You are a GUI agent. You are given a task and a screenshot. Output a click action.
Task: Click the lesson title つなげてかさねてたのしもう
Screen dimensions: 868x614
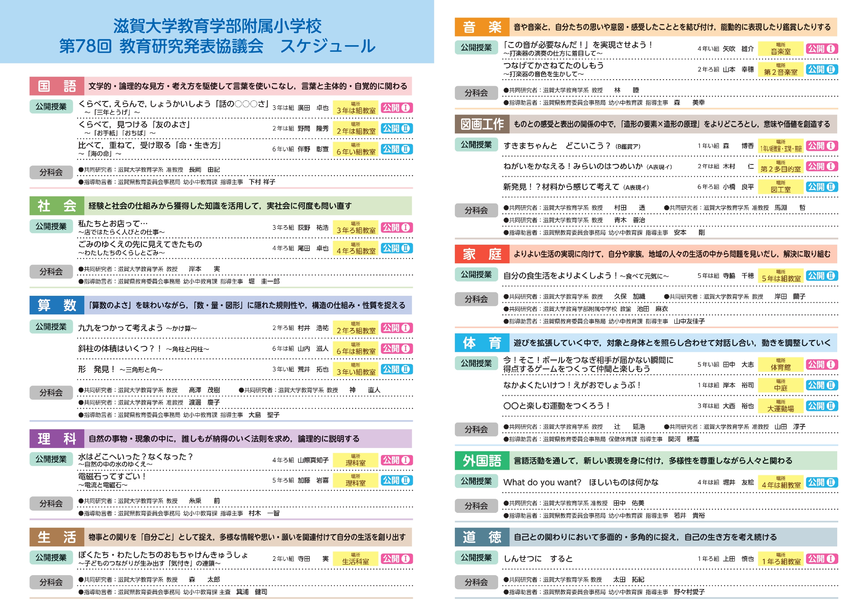coord(553,65)
